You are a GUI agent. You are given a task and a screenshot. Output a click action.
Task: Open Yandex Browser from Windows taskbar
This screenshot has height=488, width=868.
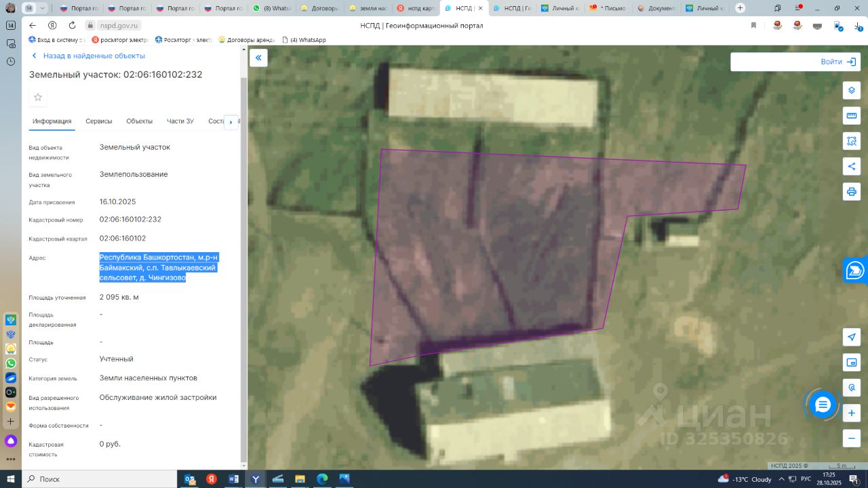click(x=256, y=479)
